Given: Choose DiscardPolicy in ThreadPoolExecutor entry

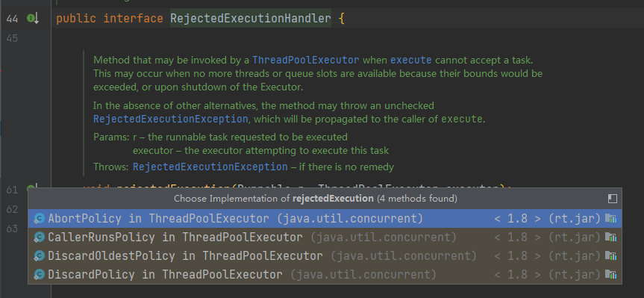Looking at the screenshot, I should point(325,275).
